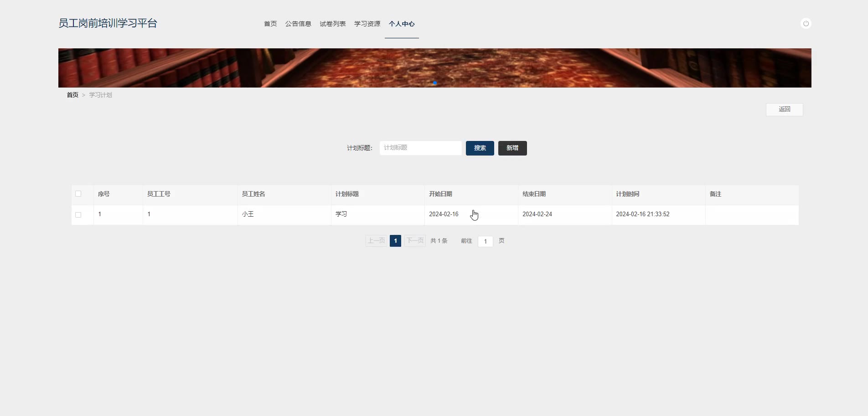Focus the 计划标题 search input

point(420,148)
